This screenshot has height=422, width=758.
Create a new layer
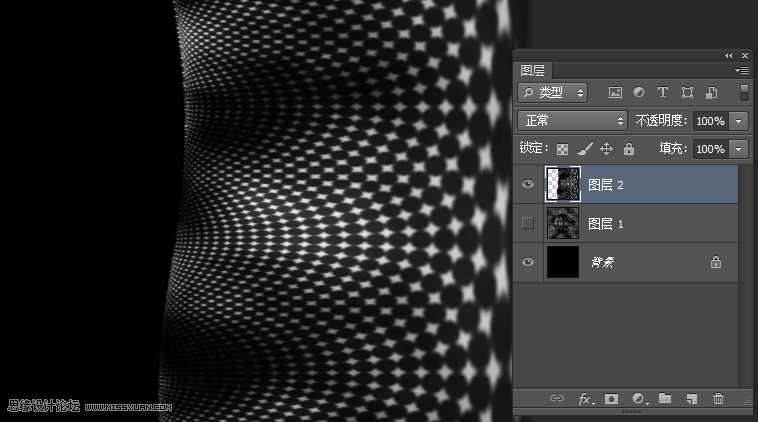[691, 399]
